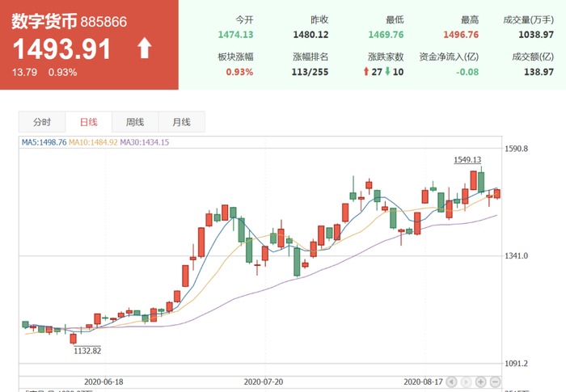The image size is (566, 392).
Task: Click the 涨跌家数 label
Action: point(386,57)
